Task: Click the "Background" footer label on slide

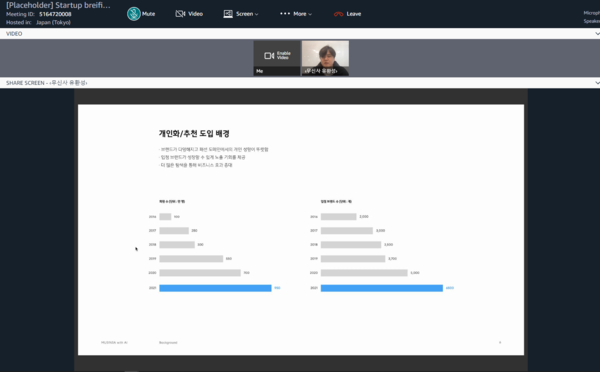Action: tap(168, 343)
